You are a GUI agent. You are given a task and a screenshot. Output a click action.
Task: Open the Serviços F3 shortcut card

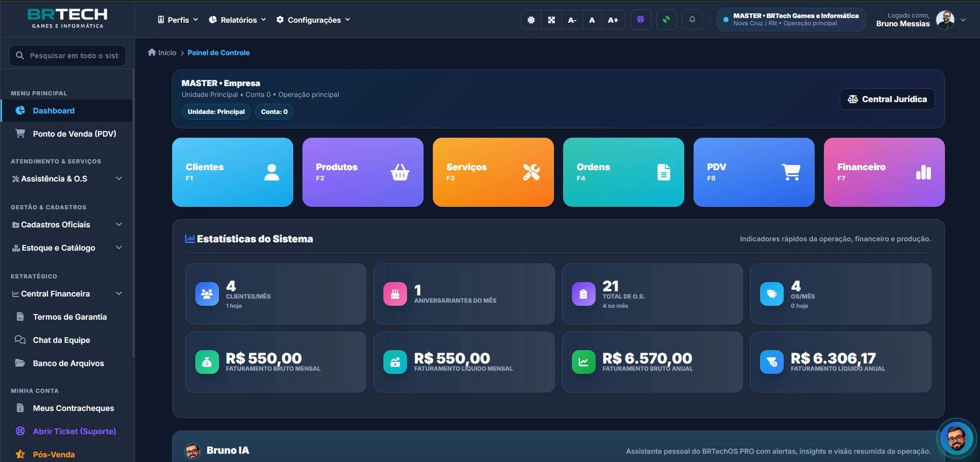pos(493,172)
